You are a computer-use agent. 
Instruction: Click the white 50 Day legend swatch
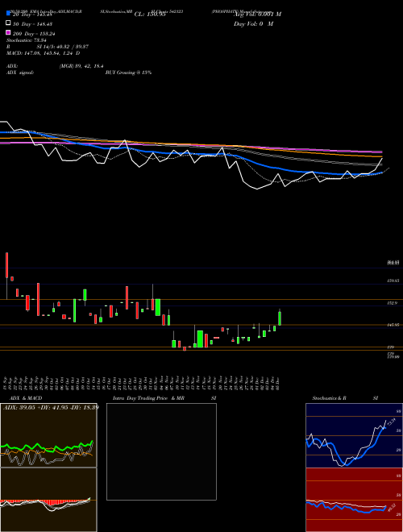(x=9, y=23)
